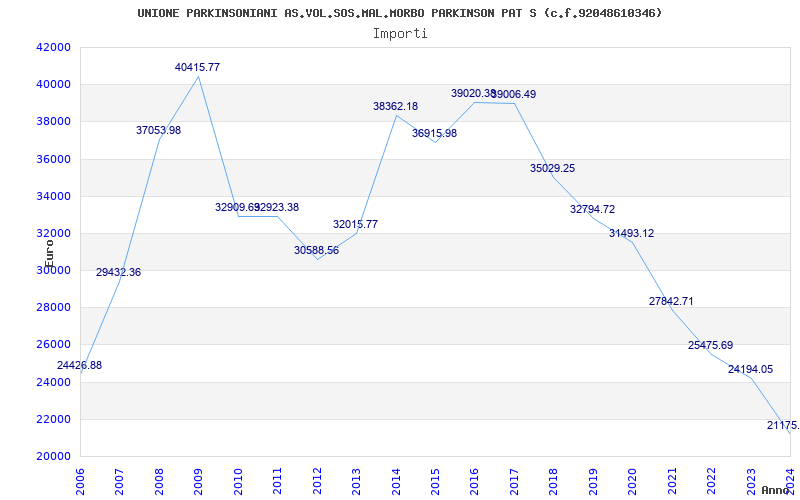Click the 28000 y-axis value

tap(53, 308)
